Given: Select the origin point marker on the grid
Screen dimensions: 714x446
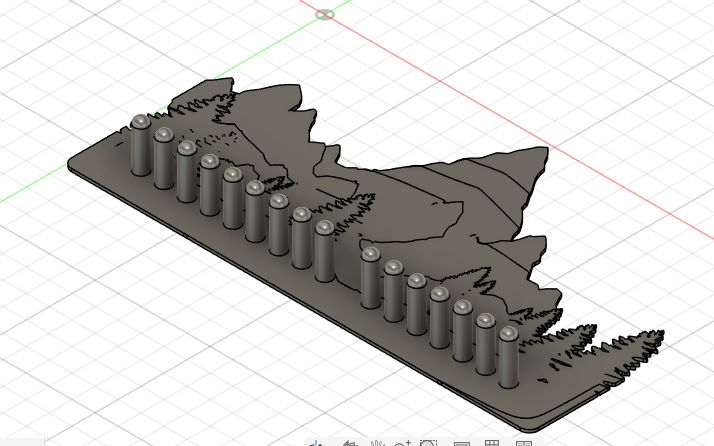Looking at the screenshot, I should (325, 15).
